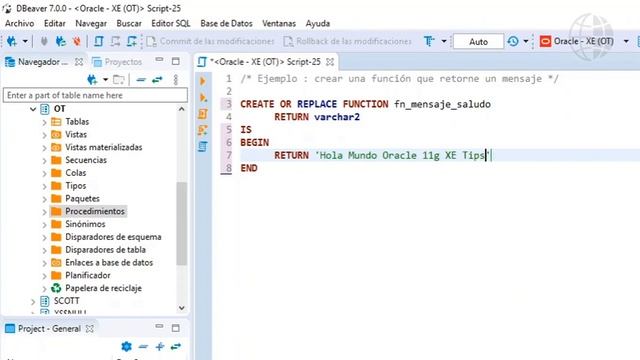640x360 pixels.
Task: Click the new folder icon in navigator toolbar
Action: (119, 80)
